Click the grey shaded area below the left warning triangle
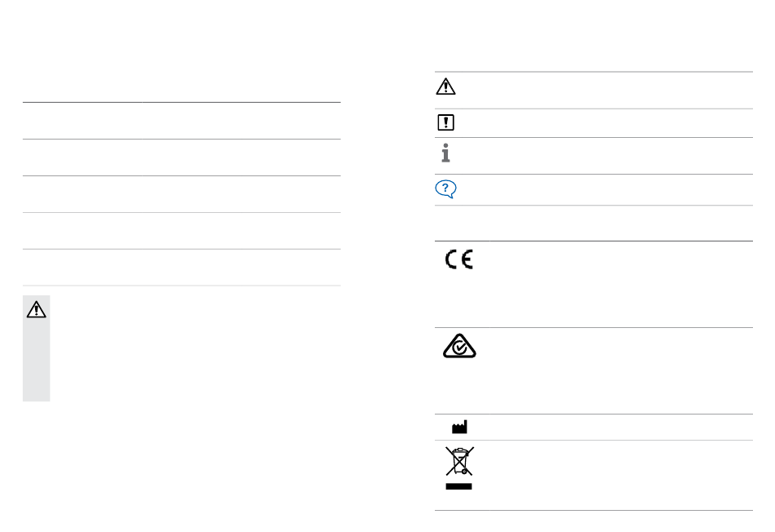Viewport: 775px width, 532px height. (36, 361)
